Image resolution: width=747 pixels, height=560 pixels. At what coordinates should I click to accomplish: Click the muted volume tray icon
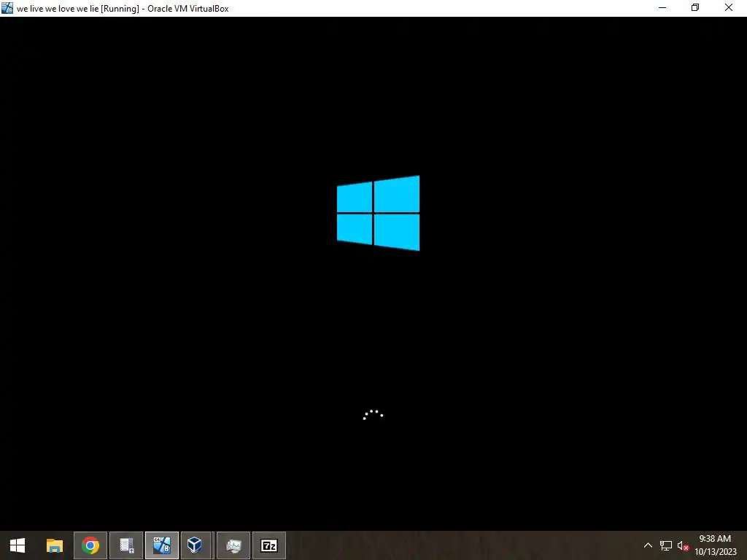click(x=683, y=545)
